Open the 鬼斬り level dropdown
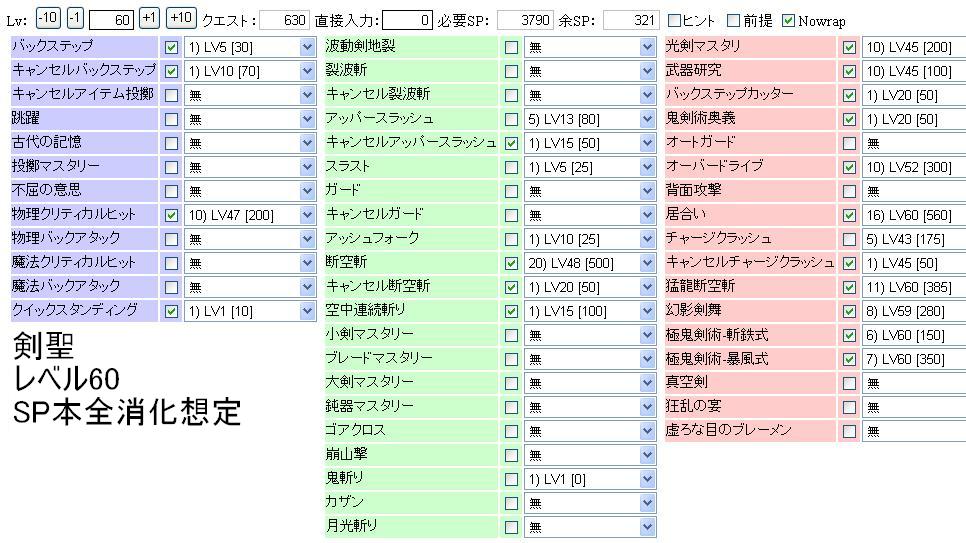The height and width of the screenshot is (543, 966). tap(590, 480)
